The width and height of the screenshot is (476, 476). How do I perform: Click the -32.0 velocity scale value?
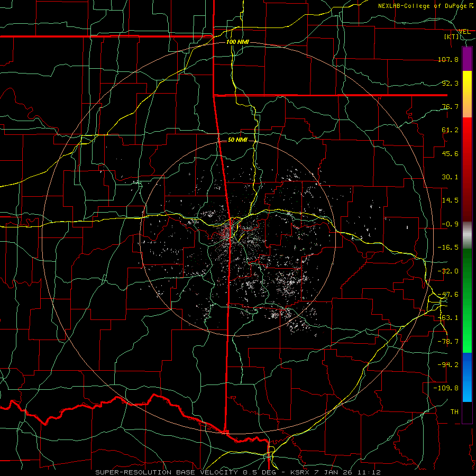tap(448, 271)
